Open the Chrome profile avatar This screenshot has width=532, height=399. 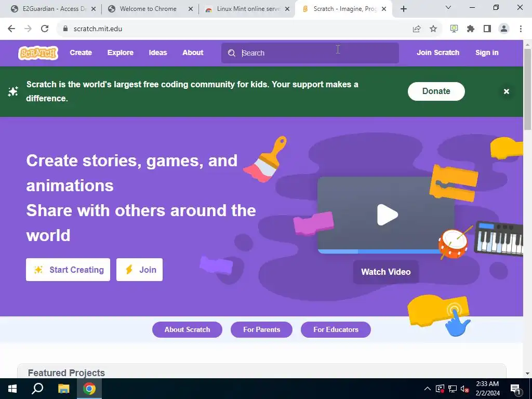[x=504, y=29]
